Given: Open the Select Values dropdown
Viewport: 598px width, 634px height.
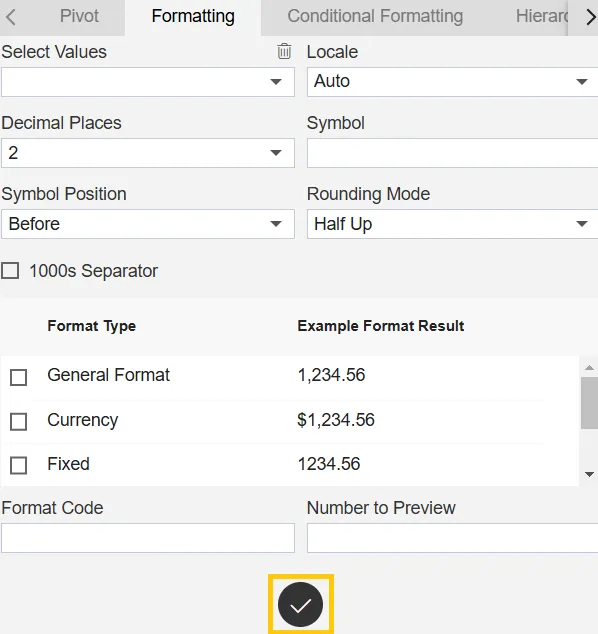Looking at the screenshot, I should click(x=148, y=82).
